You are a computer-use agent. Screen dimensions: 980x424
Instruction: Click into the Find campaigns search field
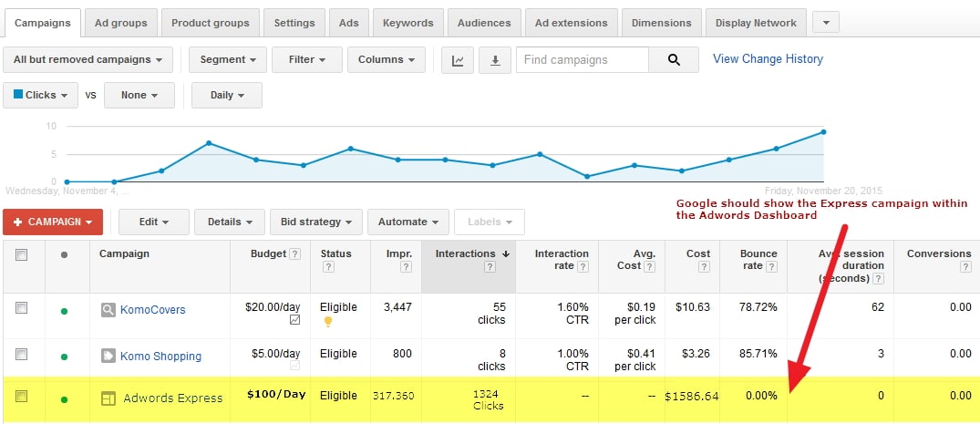[583, 60]
